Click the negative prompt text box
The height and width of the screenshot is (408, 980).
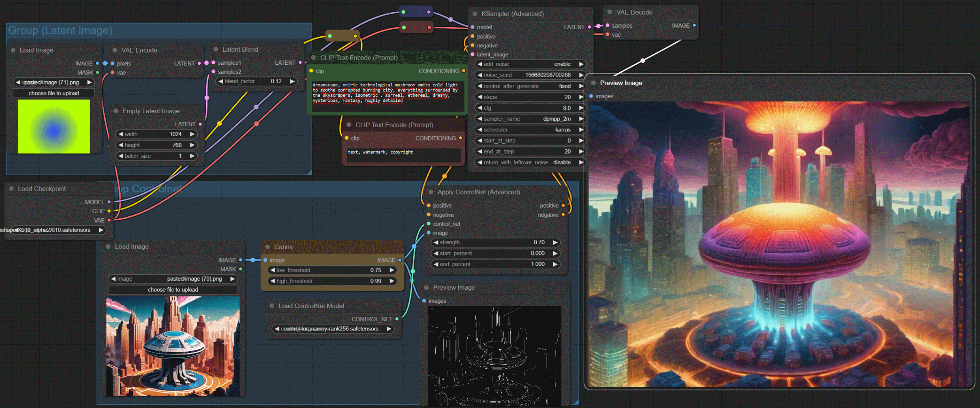point(403,155)
